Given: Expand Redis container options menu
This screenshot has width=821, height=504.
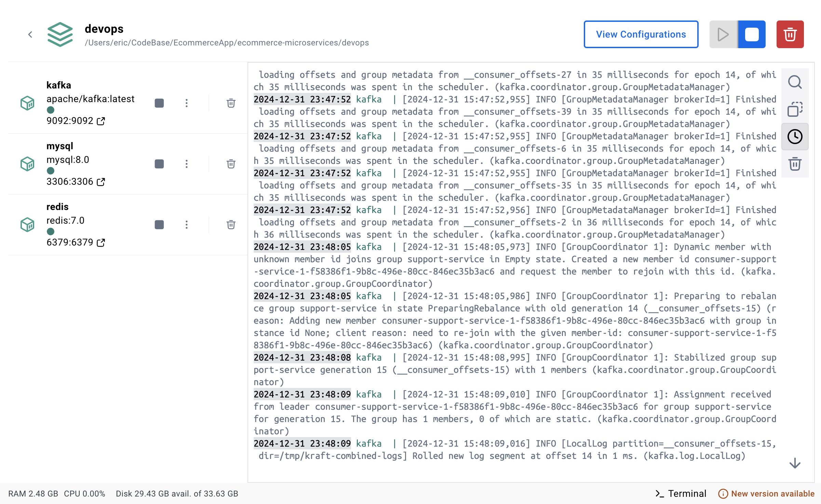Looking at the screenshot, I should tap(187, 224).
